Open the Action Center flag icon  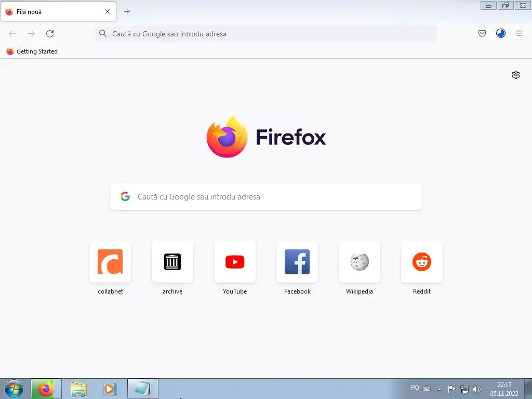451,389
